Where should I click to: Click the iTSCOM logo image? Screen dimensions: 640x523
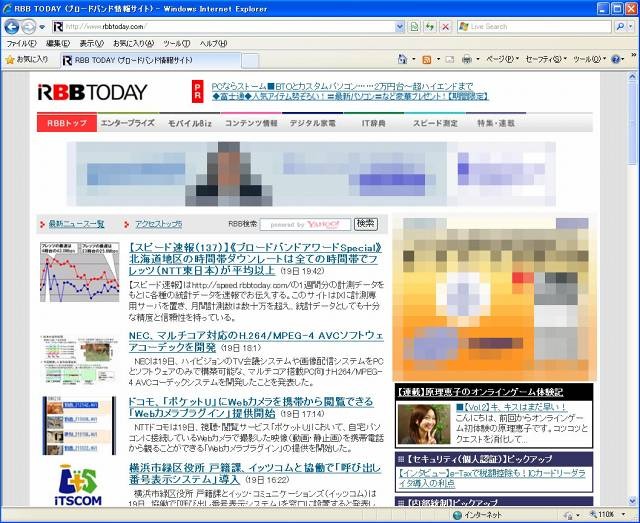point(78,485)
